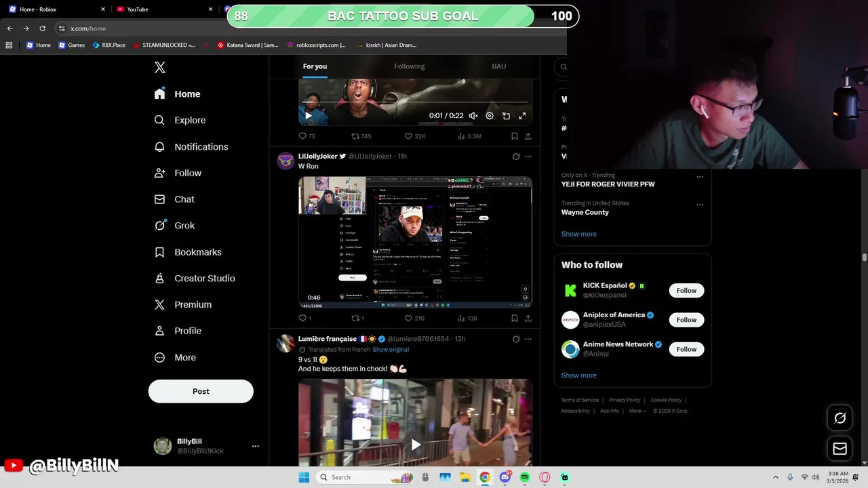868x488 pixels.
Task: Go to Home in the X sidebar
Action: pyautogui.click(x=178, y=94)
